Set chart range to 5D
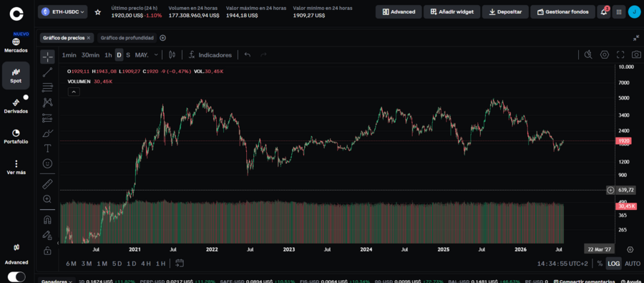Image resolution: width=644 pixels, height=283 pixels. tap(117, 264)
